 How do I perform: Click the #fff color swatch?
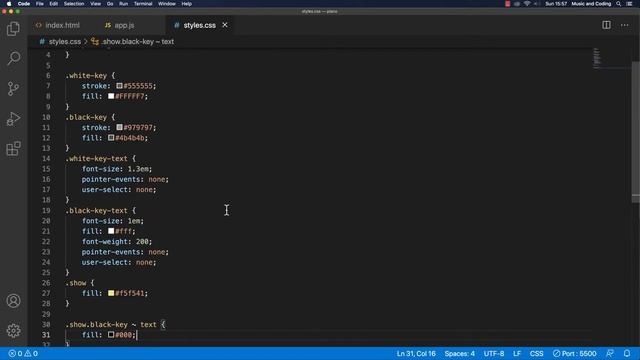pos(111,231)
